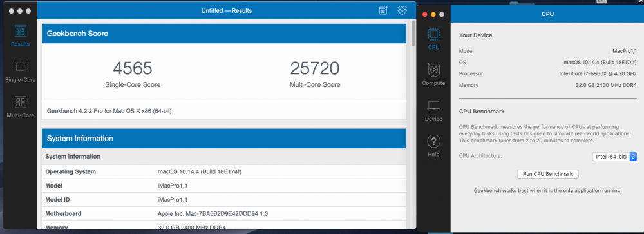Click the Your Device heading

coord(476,35)
